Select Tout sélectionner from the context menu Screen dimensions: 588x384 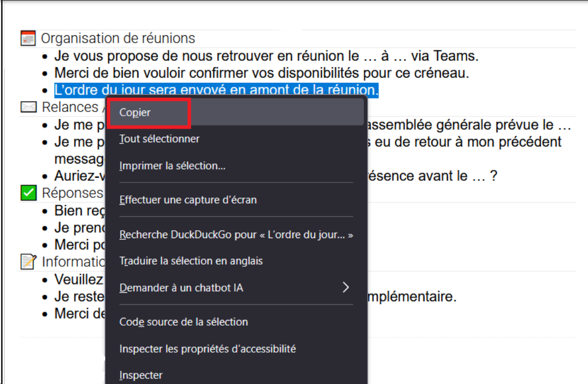[x=159, y=139]
